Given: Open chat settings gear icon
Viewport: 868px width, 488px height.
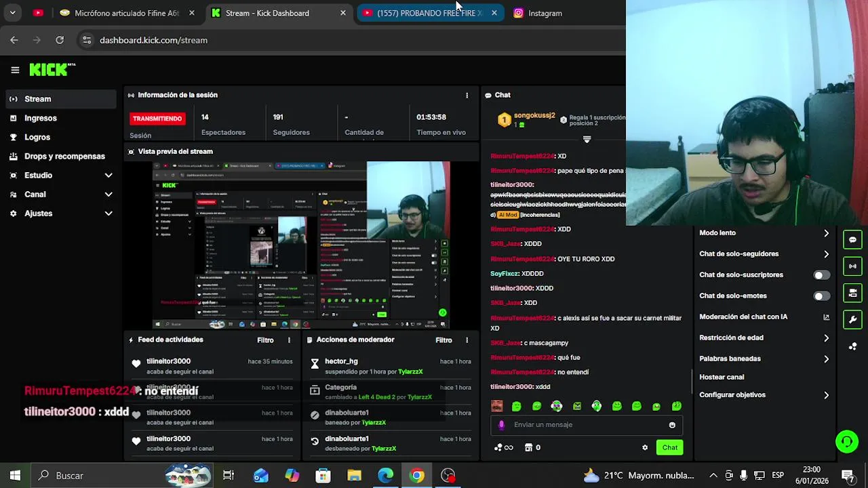Looking at the screenshot, I should (645, 447).
